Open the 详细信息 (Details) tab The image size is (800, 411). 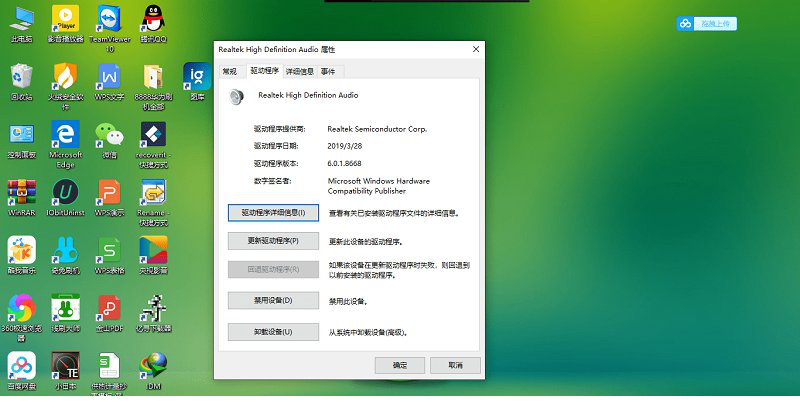pos(299,72)
